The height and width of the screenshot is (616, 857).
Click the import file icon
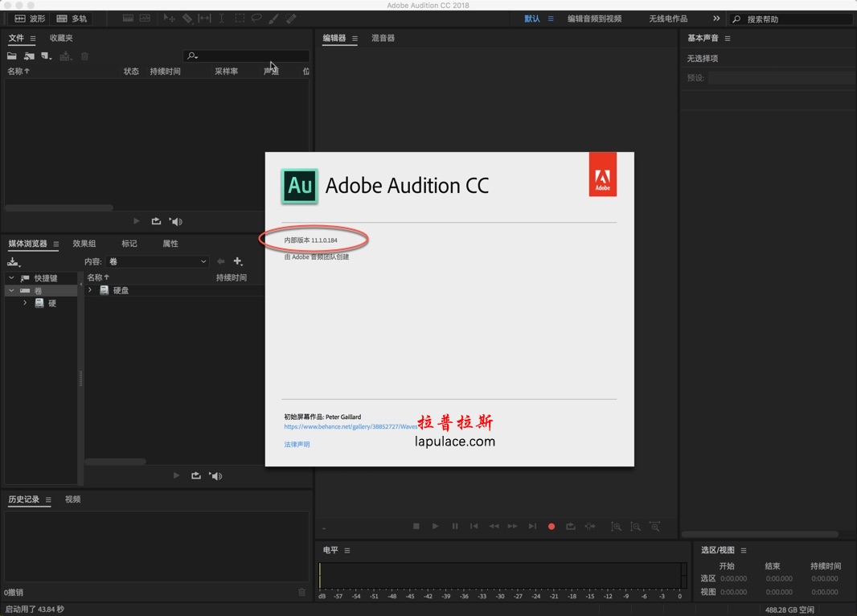click(29, 55)
